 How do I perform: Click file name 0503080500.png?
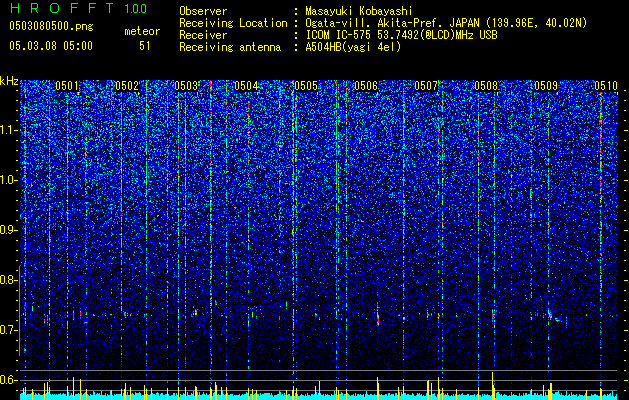click(51, 27)
